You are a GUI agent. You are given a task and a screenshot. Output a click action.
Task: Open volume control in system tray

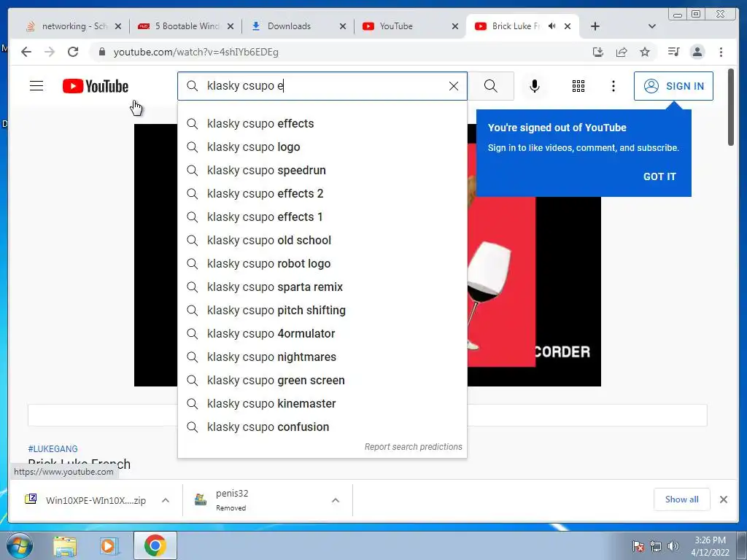click(x=673, y=546)
